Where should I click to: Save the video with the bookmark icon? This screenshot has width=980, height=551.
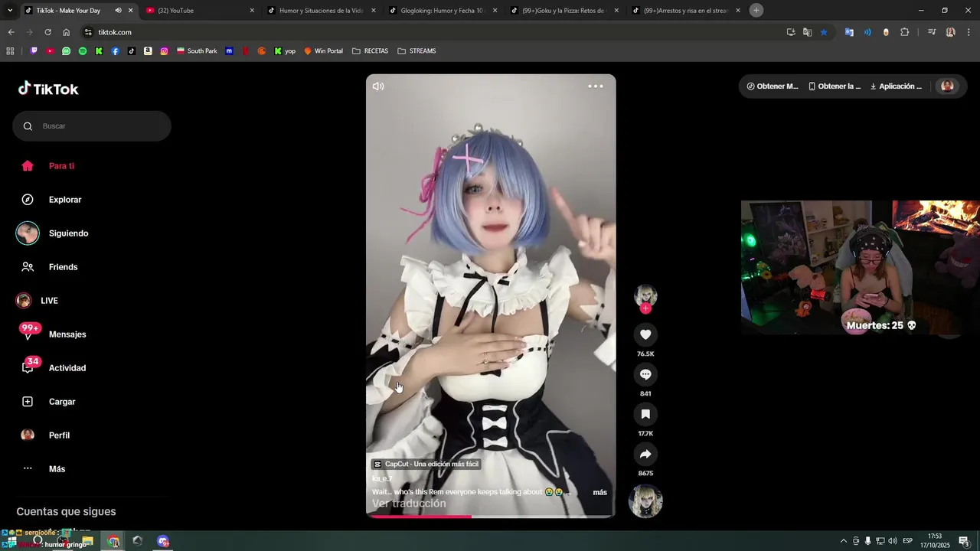pos(645,414)
